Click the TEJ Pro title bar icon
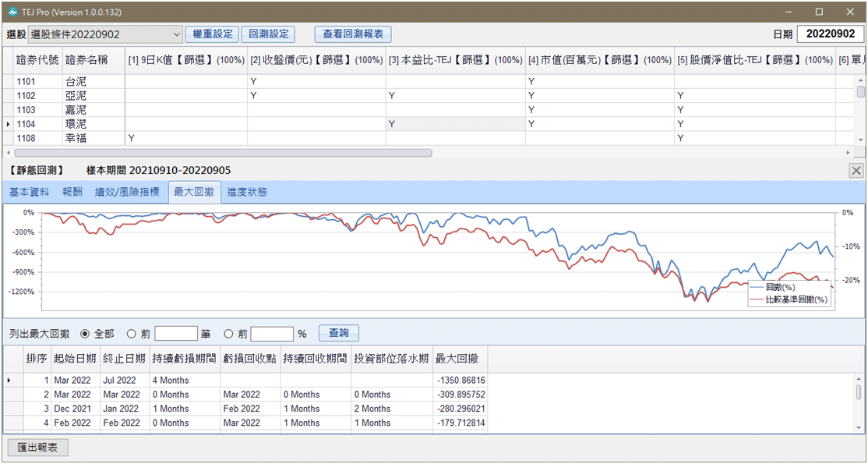 click(12, 11)
